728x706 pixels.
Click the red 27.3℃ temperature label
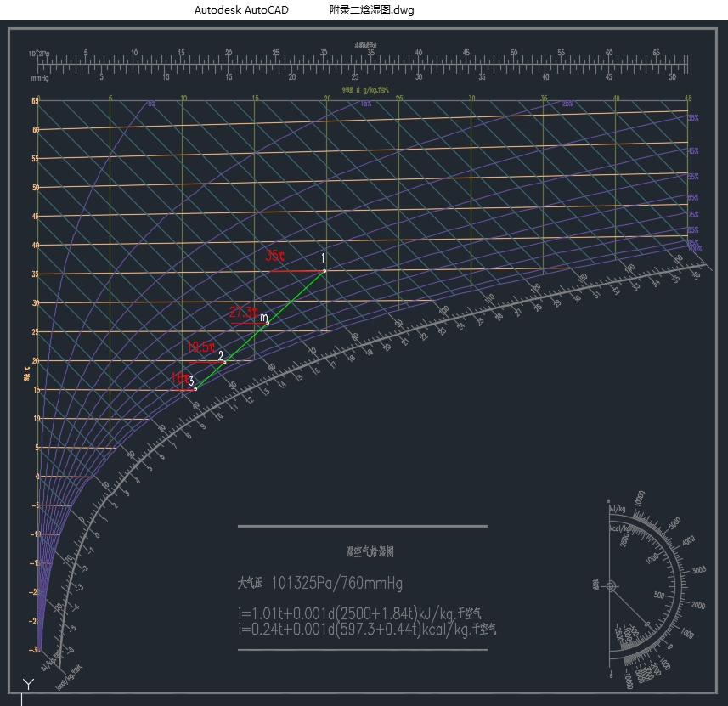tap(244, 312)
